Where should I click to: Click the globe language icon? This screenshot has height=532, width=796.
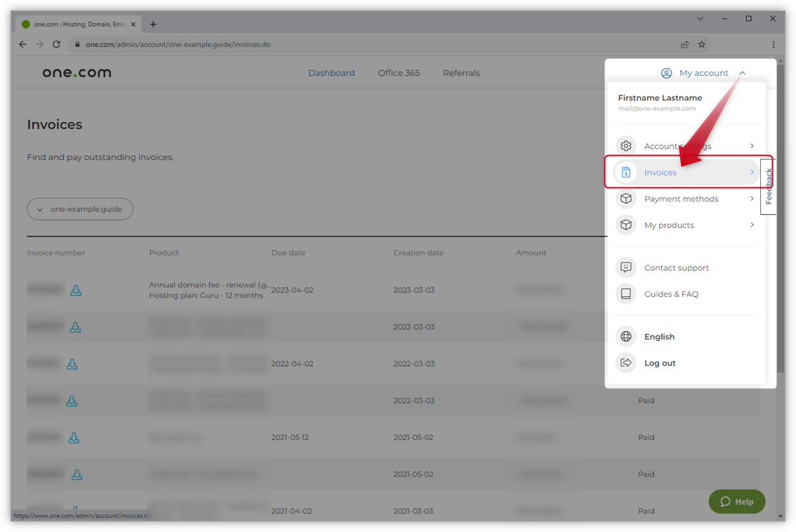[x=626, y=337]
